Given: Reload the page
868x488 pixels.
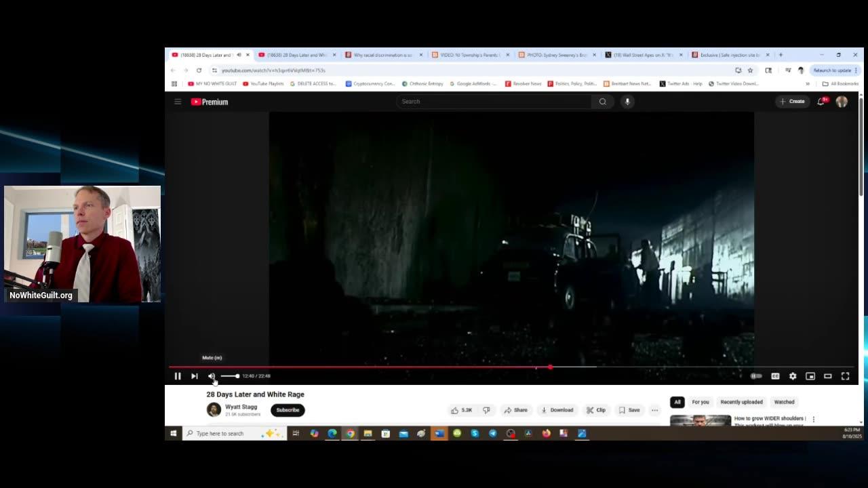Looking at the screenshot, I should pos(199,70).
